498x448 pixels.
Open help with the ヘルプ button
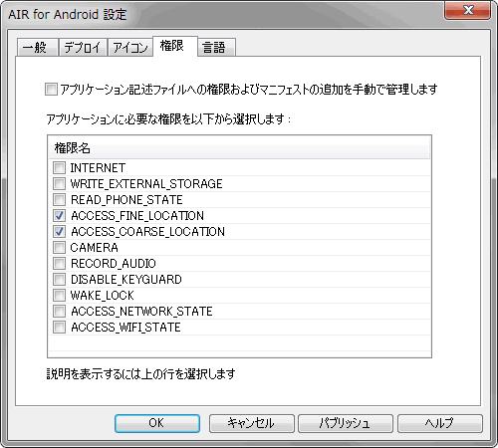click(x=440, y=423)
